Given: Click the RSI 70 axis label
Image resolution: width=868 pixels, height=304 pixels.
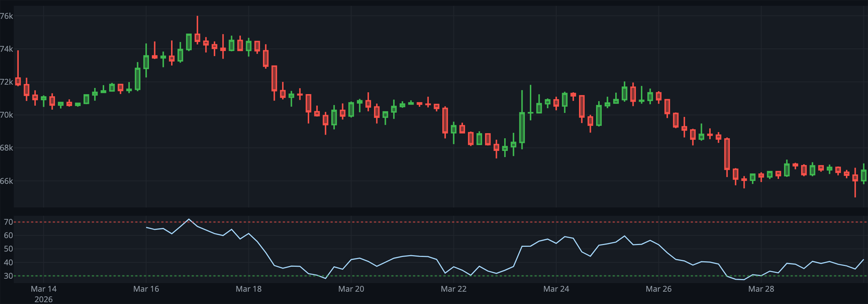Looking at the screenshot, I should pos(8,222).
